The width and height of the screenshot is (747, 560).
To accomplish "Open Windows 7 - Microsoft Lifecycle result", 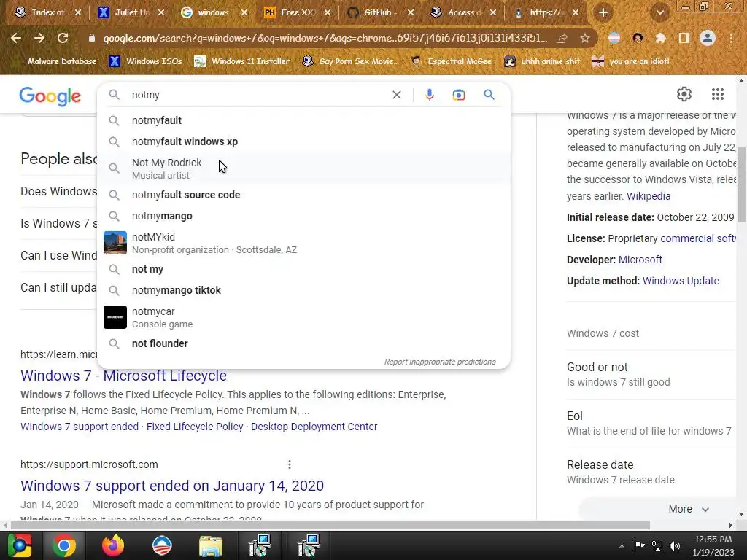I will click(x=123, y=376).
